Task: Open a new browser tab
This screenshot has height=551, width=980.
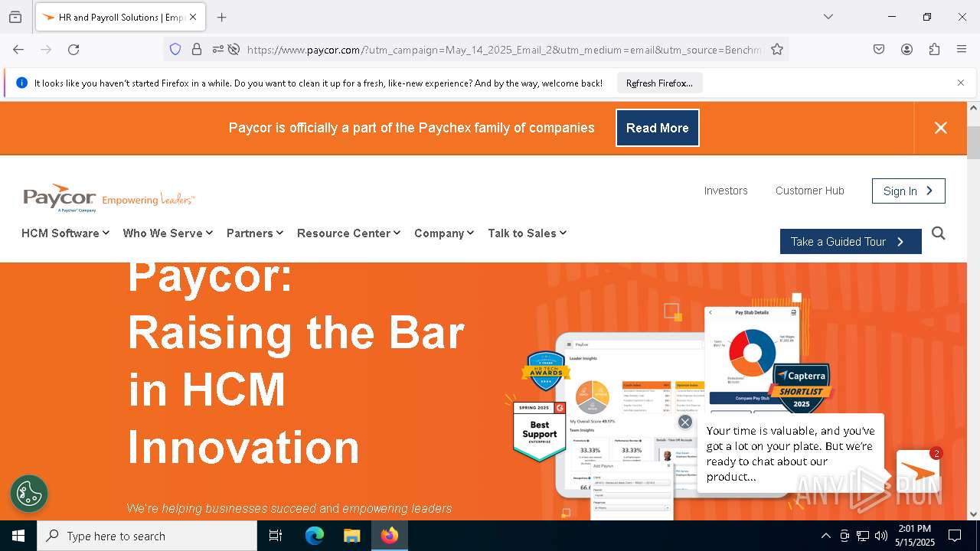Action: pos(221,17)
